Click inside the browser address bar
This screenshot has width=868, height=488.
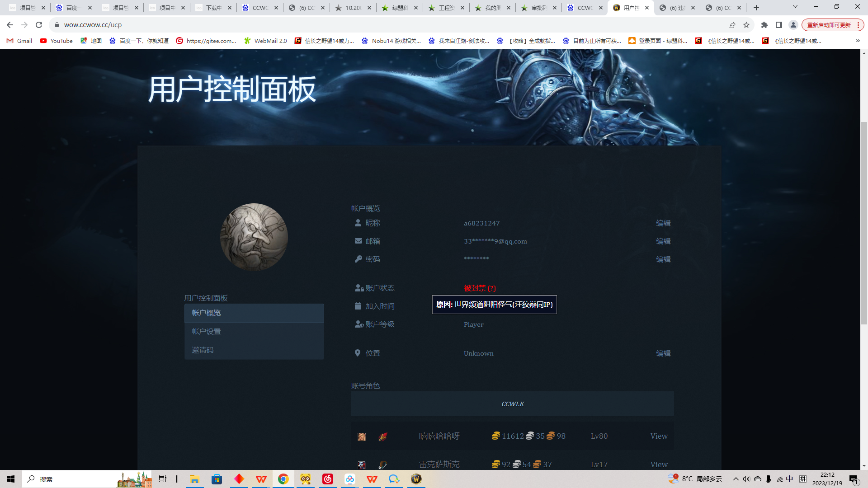(x=181, y=25)
